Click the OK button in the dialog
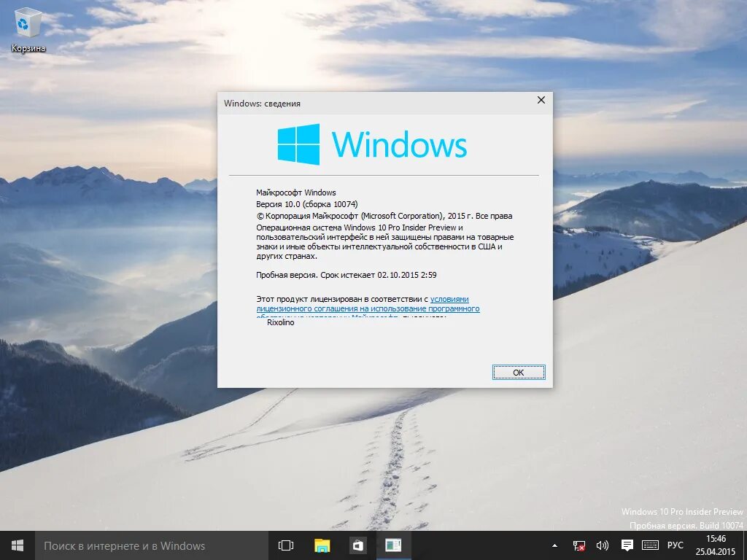Viewport: 747px width, 560px height. 519,373
